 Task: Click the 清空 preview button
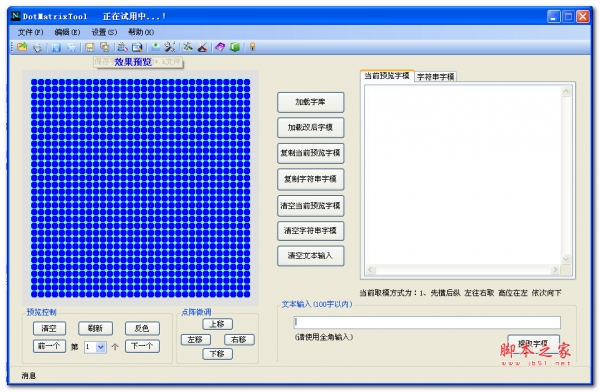49,328
